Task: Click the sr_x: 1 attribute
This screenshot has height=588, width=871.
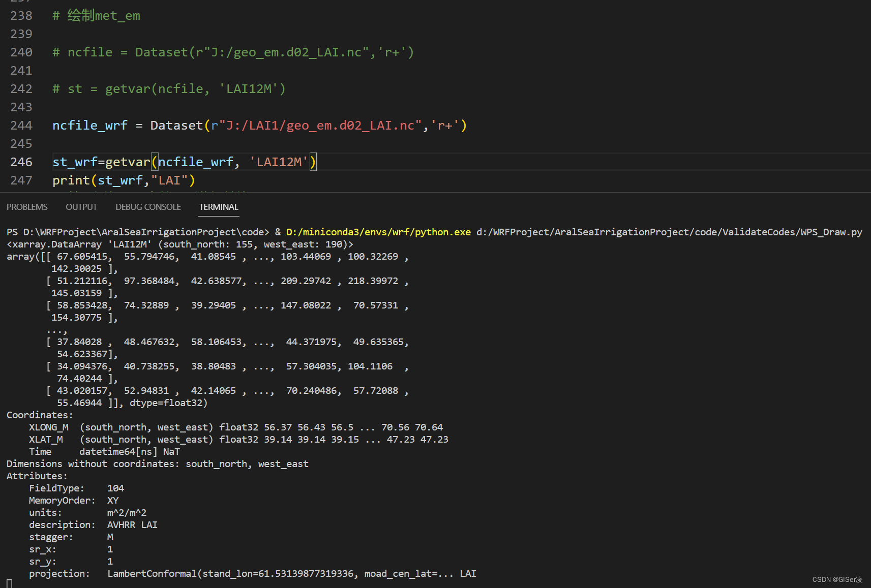Action: coord(71,549)
